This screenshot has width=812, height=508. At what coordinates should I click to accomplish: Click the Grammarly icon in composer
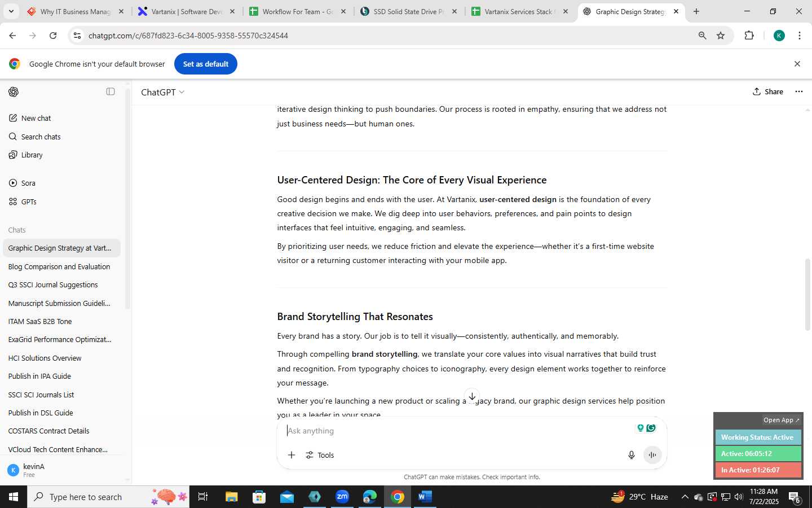point(651,428)
